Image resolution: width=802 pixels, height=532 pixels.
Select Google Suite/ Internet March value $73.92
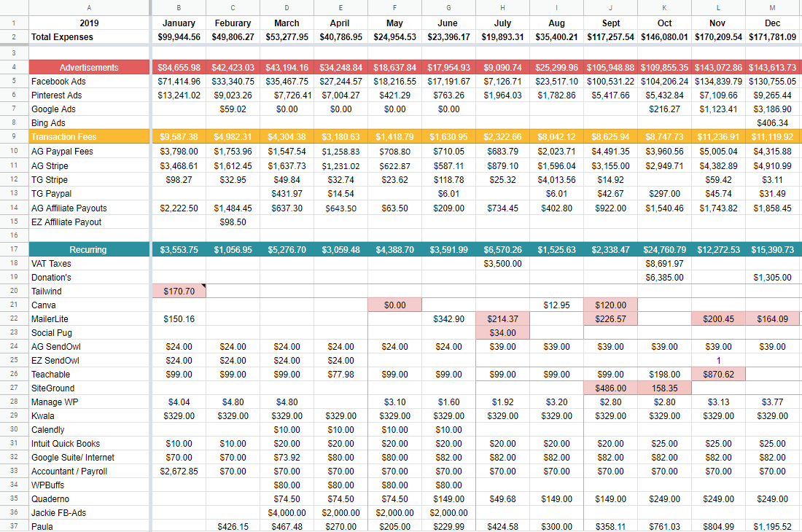click(287, 457)
